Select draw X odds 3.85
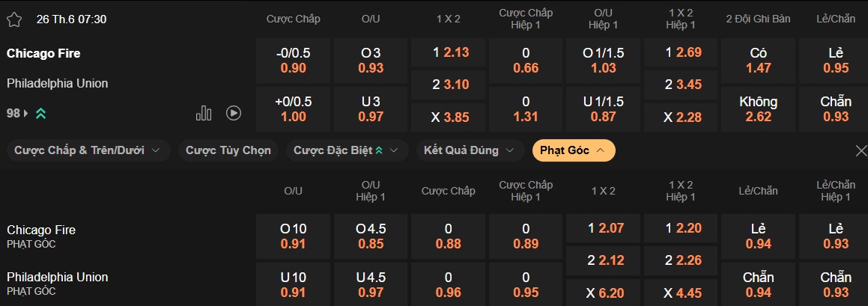The image size is (868, 306). (x=449, y=117)
